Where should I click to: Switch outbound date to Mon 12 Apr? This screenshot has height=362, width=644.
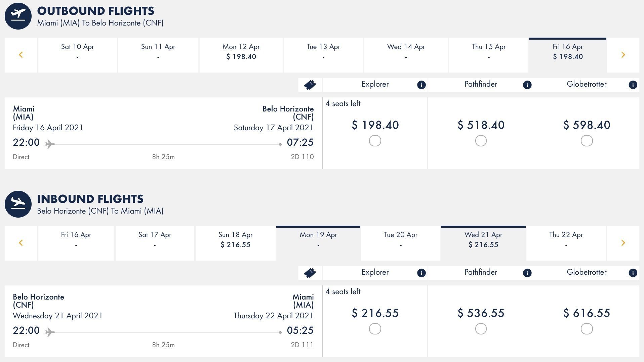[x=241, y=55]
